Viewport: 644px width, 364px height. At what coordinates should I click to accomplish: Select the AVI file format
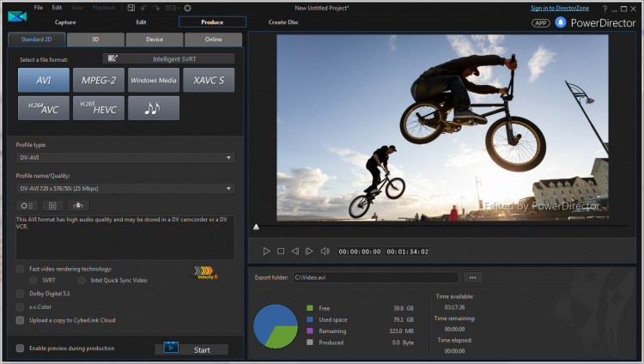click(x=44, y=80)
